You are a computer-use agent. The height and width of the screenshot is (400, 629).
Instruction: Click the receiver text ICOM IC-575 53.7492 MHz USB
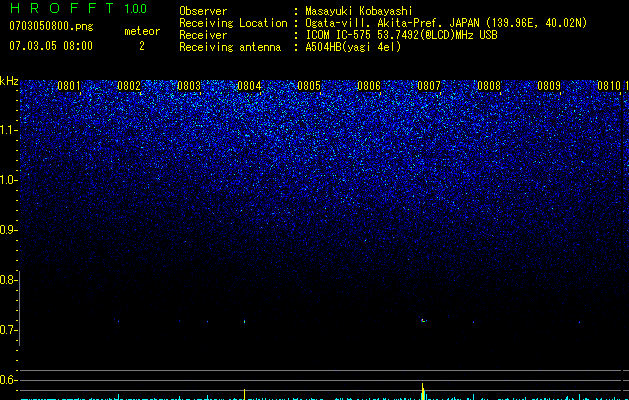click(401, 35)
